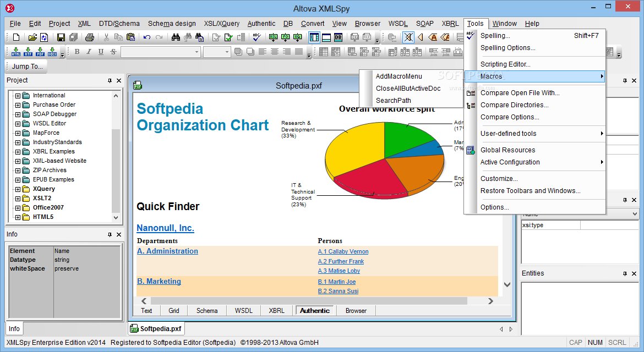Toggle Strikethrough formatting

113,52
